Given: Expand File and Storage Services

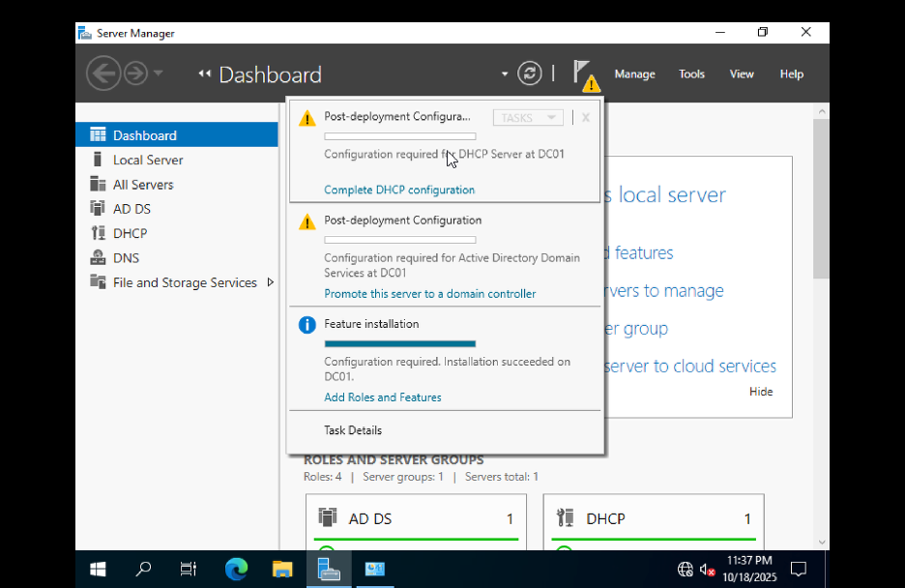Looking at the screenshot, I should 187,282.
